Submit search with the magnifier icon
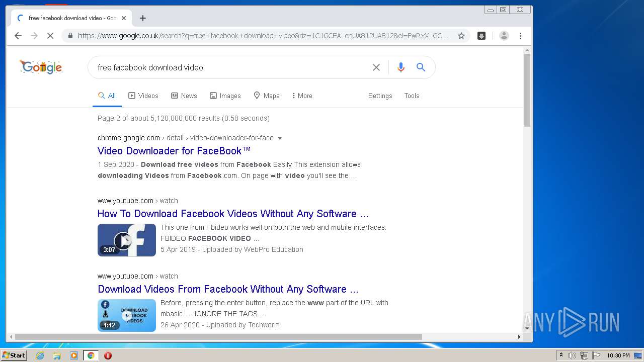This screenshot has width=644, height=362. (x=421, y=67)
